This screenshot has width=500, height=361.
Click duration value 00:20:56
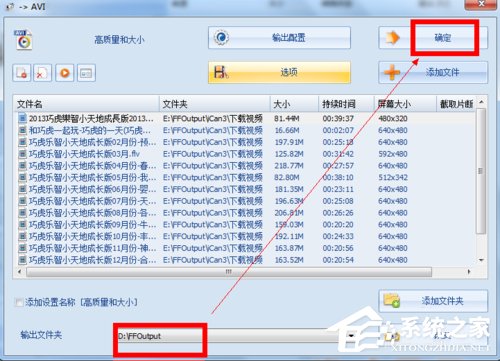pyautogui.click(x=338, y=248)
